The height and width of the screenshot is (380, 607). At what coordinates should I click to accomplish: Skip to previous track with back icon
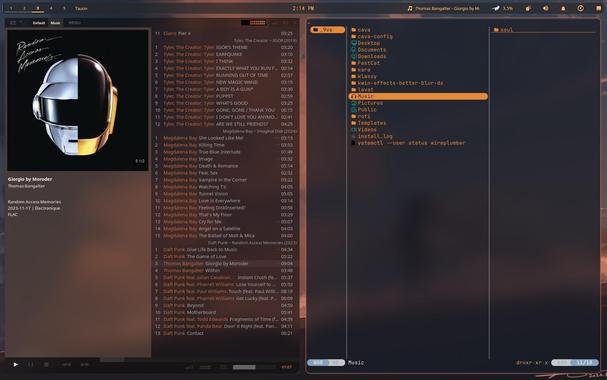67,365
